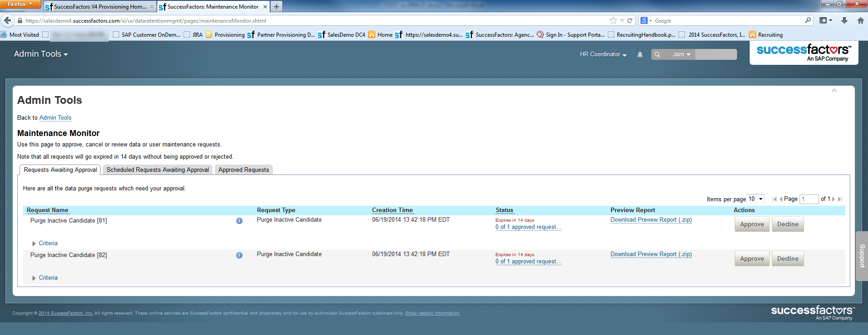Show info for Purge Inactive Candidate [82]
This screenshot has width=868, height=335.
point(239,255)
